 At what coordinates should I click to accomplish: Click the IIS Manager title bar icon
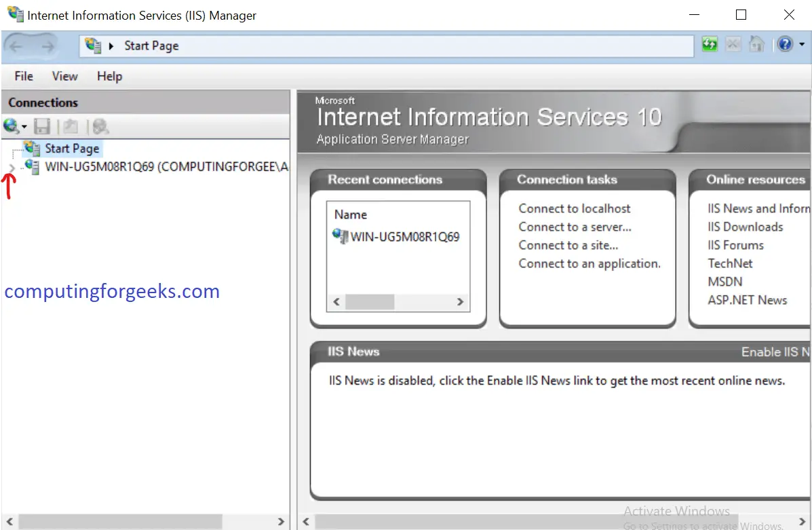pyautogui.click(x=16, y=14)
